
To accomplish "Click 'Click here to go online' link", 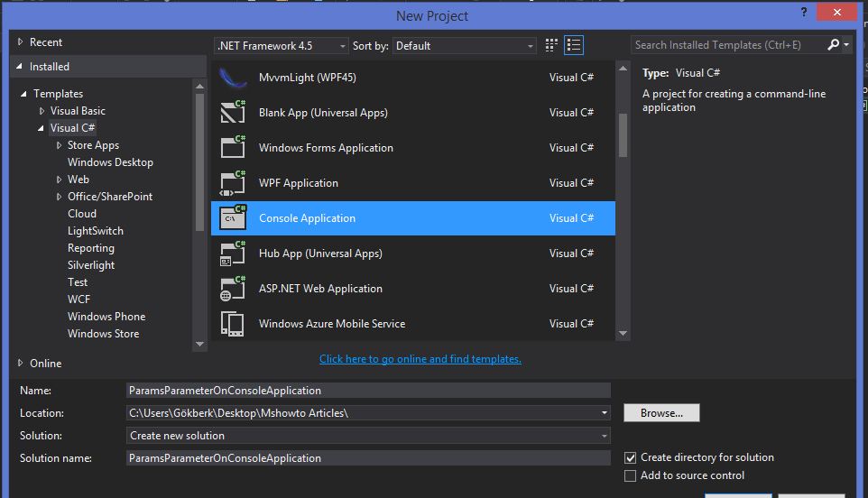I will (420, 359).
